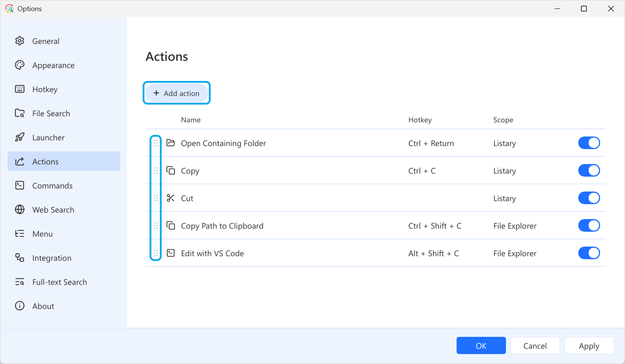Click drag handle of Copy Path to Clipboard

pyautogui.click(x=156, y=226)
